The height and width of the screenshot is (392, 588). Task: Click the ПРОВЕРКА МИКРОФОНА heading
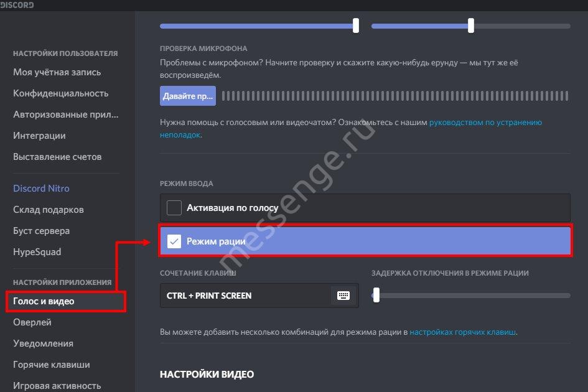203,49
